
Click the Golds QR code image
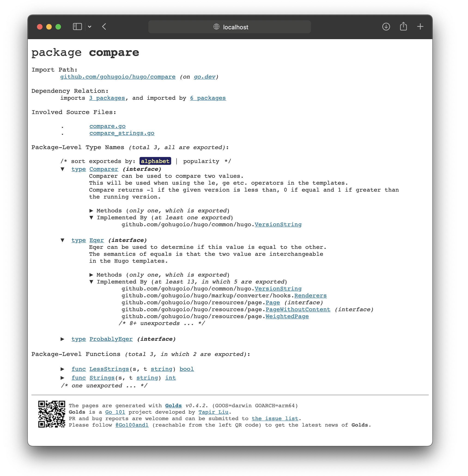[x=52, y=414]
